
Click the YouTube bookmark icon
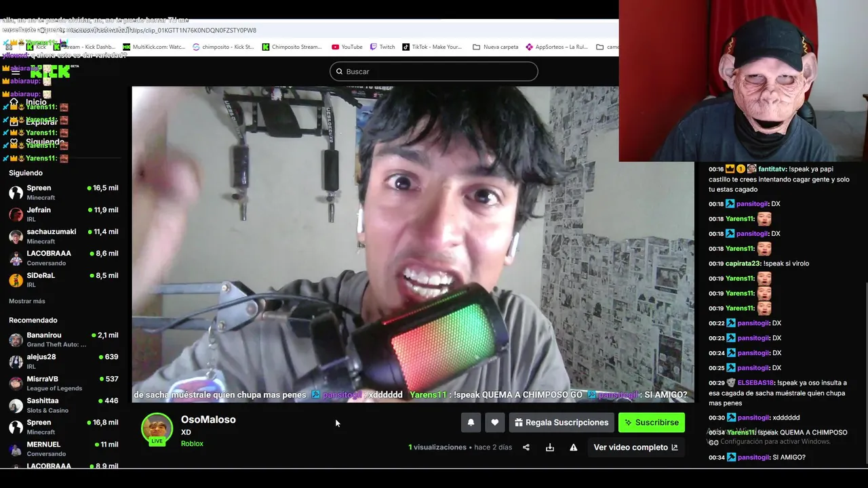(336, 47)
